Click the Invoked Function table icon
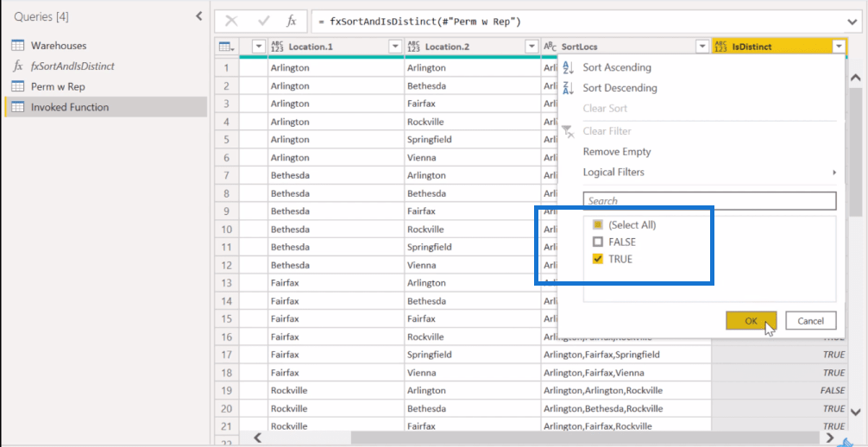 pyautogui.click(x=18, y=107)
